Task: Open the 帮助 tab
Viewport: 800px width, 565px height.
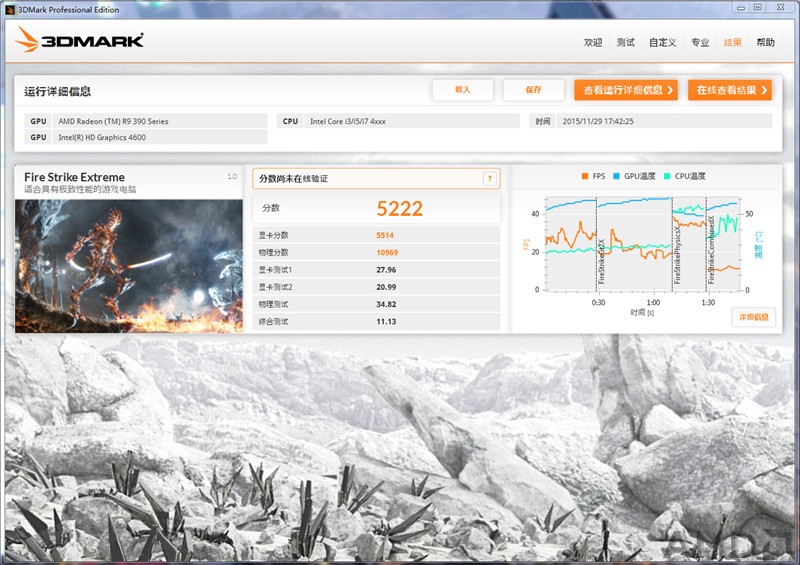Action: [765, 42]
